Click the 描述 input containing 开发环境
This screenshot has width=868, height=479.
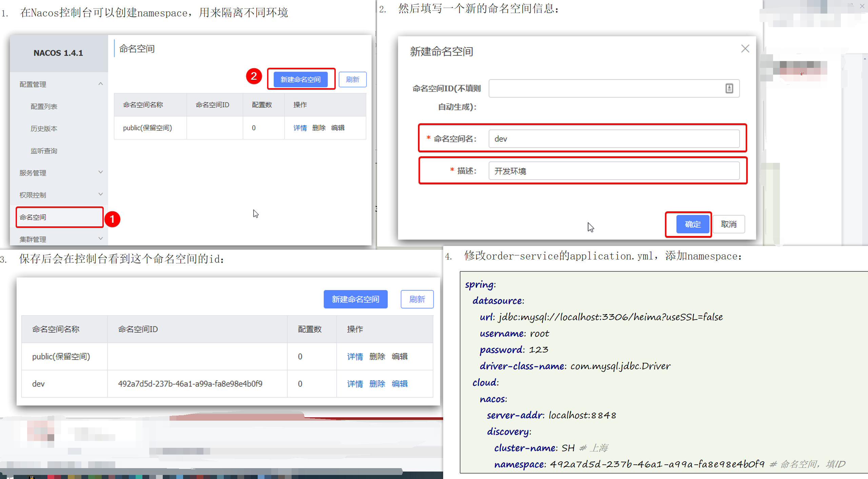[614, 171]
